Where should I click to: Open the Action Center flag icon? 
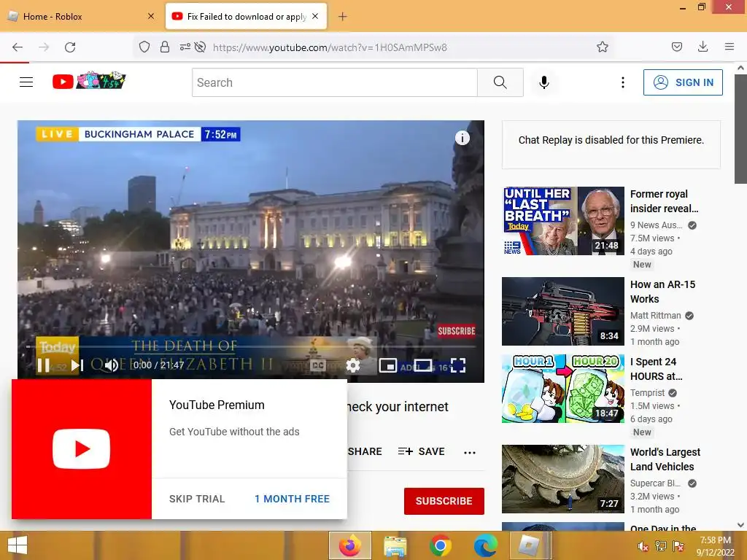[678, 545]
